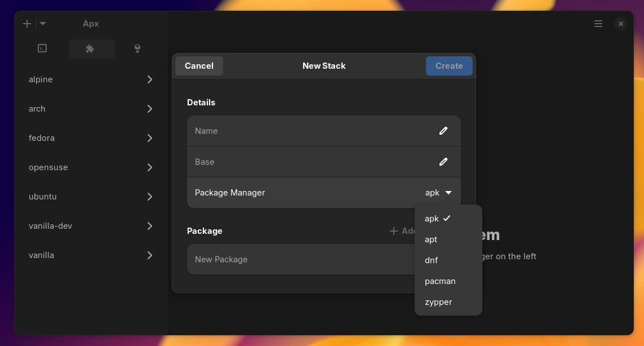Select pacman as package manager
The image size is (644, 346).
click(x=440, y=281)
